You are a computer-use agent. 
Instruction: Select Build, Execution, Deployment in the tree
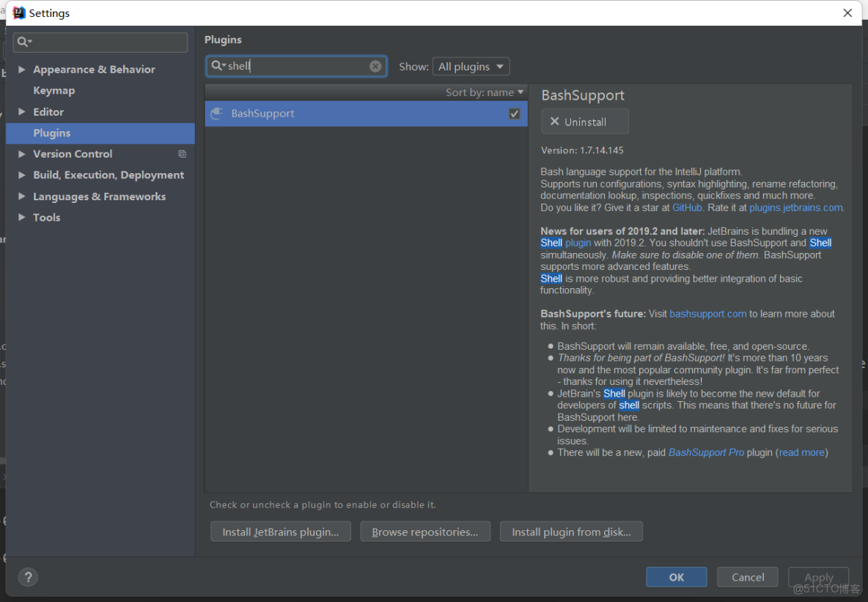click(x=108, y=175)
